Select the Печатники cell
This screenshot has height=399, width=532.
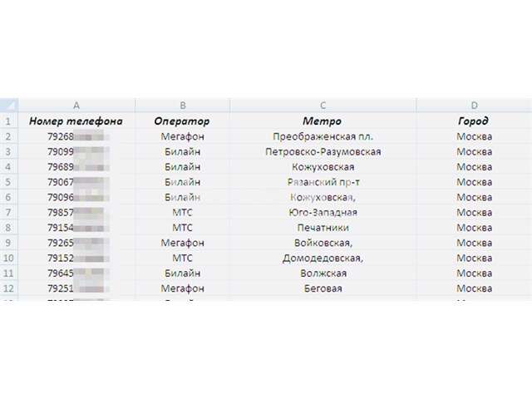click(x=323, y=228)
